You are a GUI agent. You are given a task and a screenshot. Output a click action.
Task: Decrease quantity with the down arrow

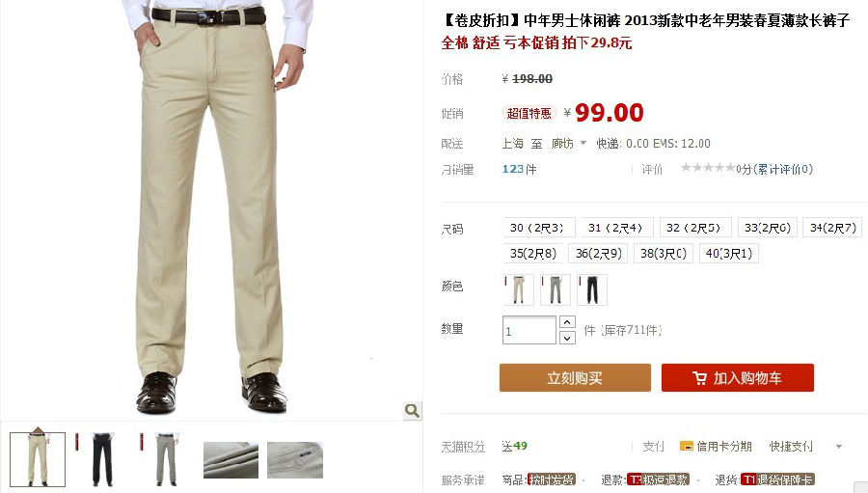[x=567, y=338]
